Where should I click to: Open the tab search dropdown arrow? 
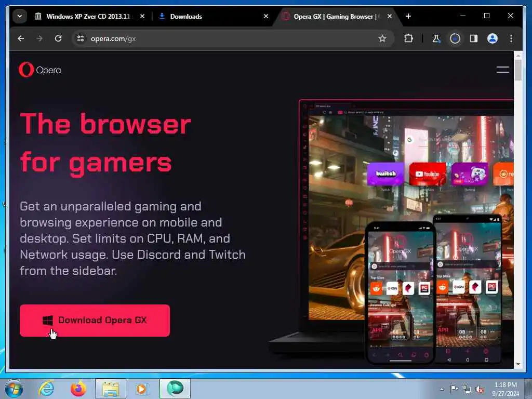(x=20, y=16)
